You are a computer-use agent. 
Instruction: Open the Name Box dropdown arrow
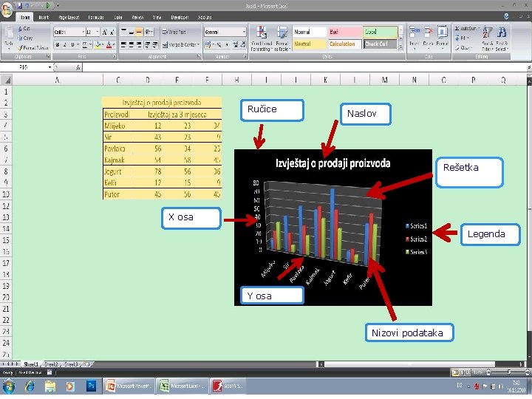point(50,67)
